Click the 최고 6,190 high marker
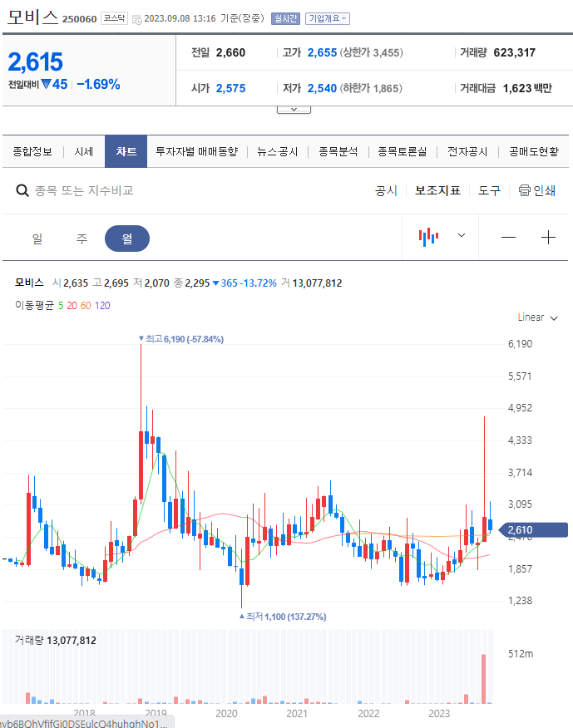The width and height of the screenshot is (573, 728). coord(181,339)
